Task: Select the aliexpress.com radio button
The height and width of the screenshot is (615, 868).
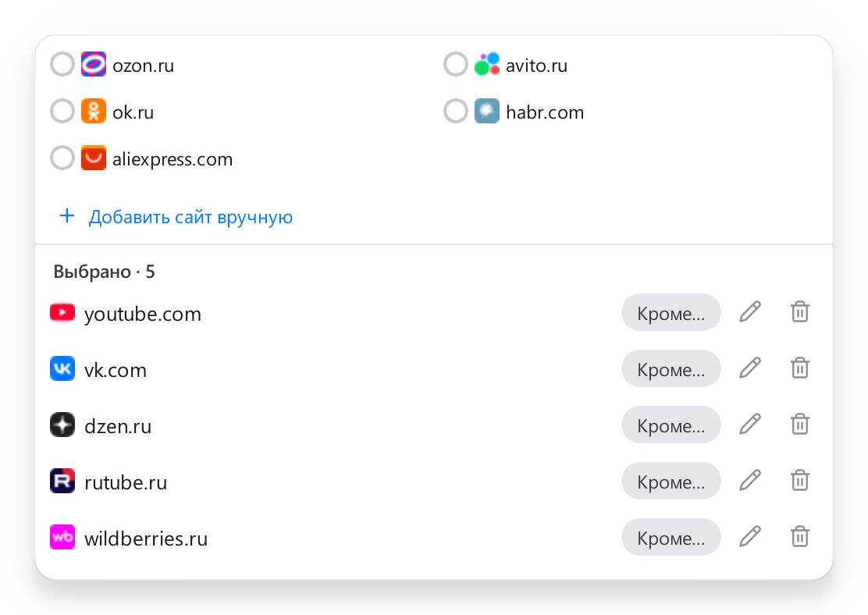Action: click(62, 158)
